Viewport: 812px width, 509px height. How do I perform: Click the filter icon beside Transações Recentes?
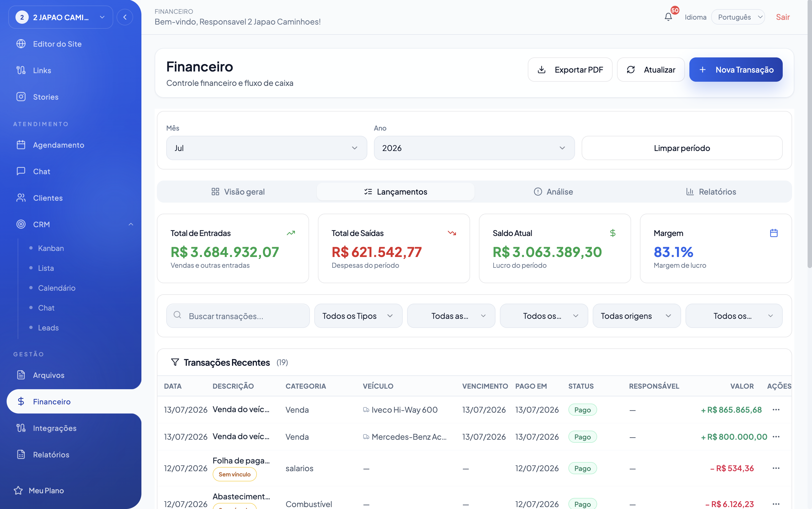[x=175, y=362]
